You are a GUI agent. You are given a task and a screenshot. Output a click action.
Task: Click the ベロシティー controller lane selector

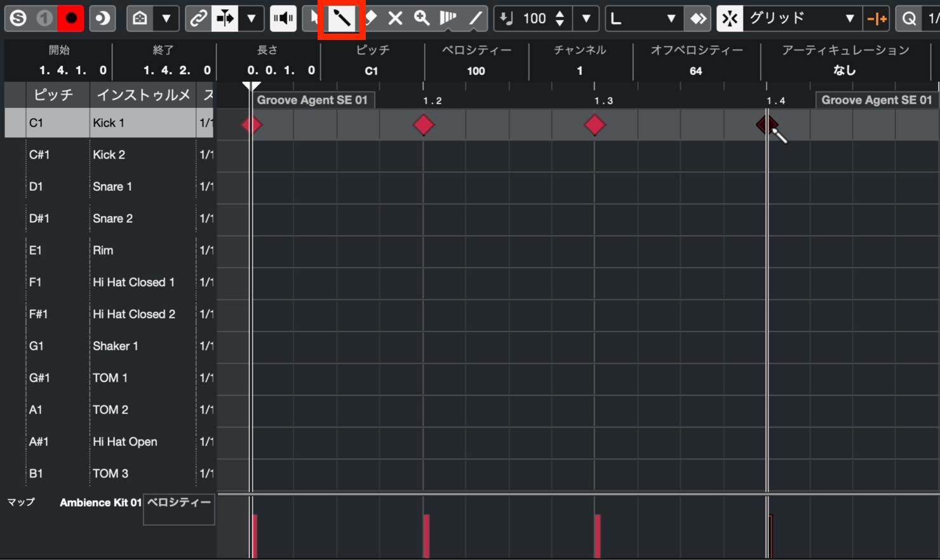pos(179,509)
